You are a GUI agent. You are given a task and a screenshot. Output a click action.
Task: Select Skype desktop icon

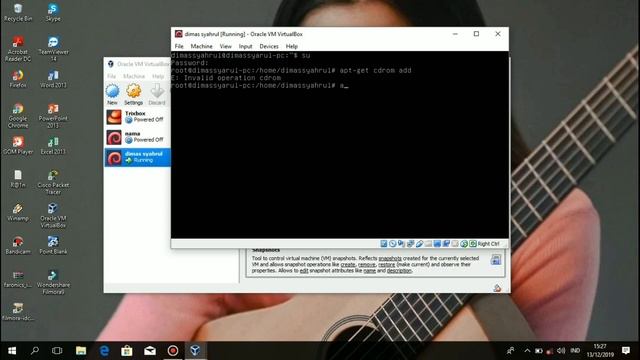click(x=53, y=12)
